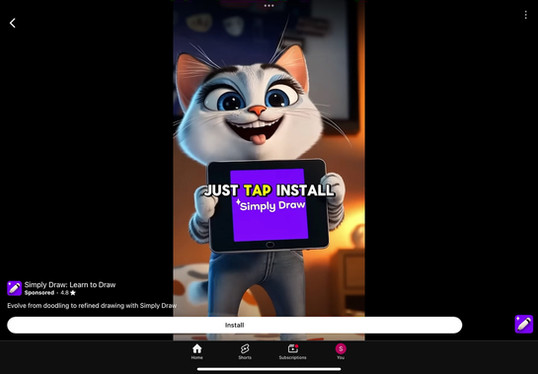Tap the Simply Draw pencil icon at bottom right

click(x=524, y=324)
